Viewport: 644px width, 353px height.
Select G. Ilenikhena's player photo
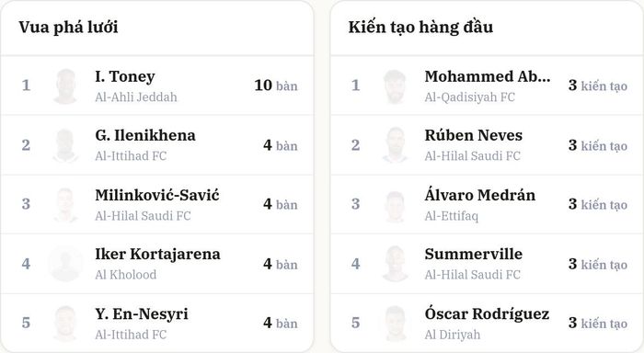(65, 145)
